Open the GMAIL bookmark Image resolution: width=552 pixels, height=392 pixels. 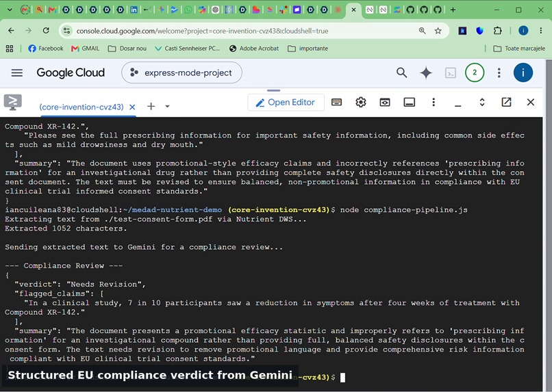85,49
